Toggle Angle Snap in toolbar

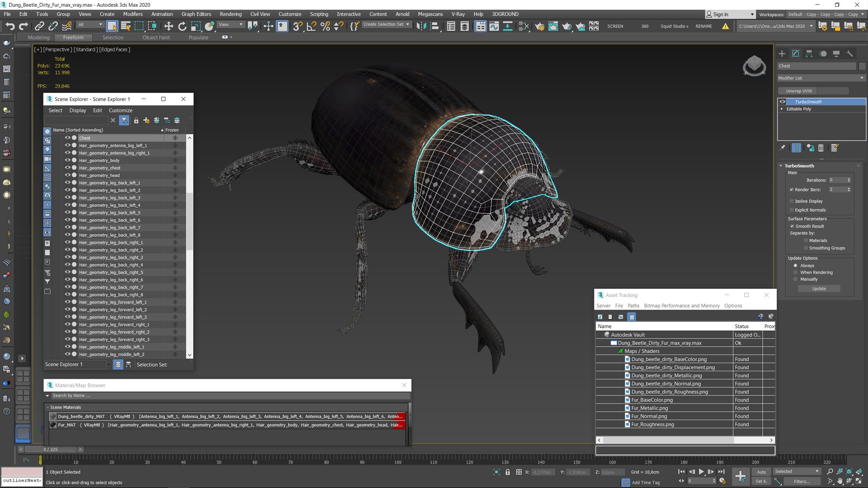(311, 26)
